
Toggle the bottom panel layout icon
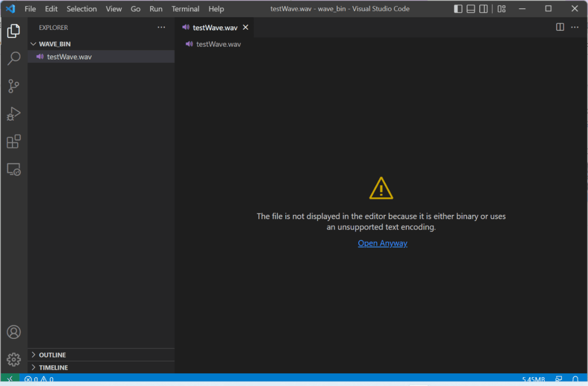tap(471, 9)
